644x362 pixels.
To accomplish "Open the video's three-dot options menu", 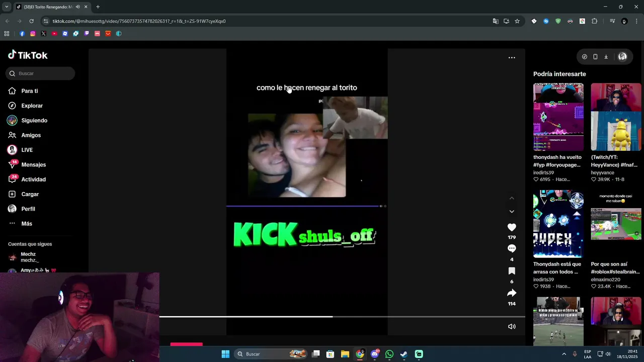I will pyautogui.click(x=512, y=58).
